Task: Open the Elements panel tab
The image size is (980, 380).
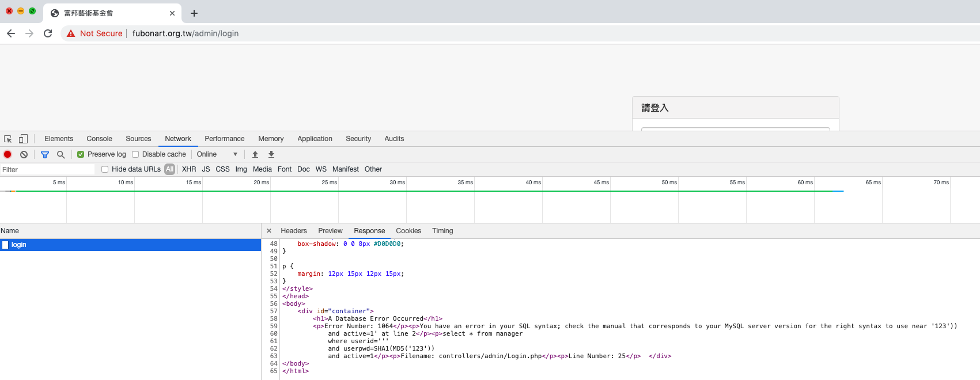Action: (x=59, y=139)
